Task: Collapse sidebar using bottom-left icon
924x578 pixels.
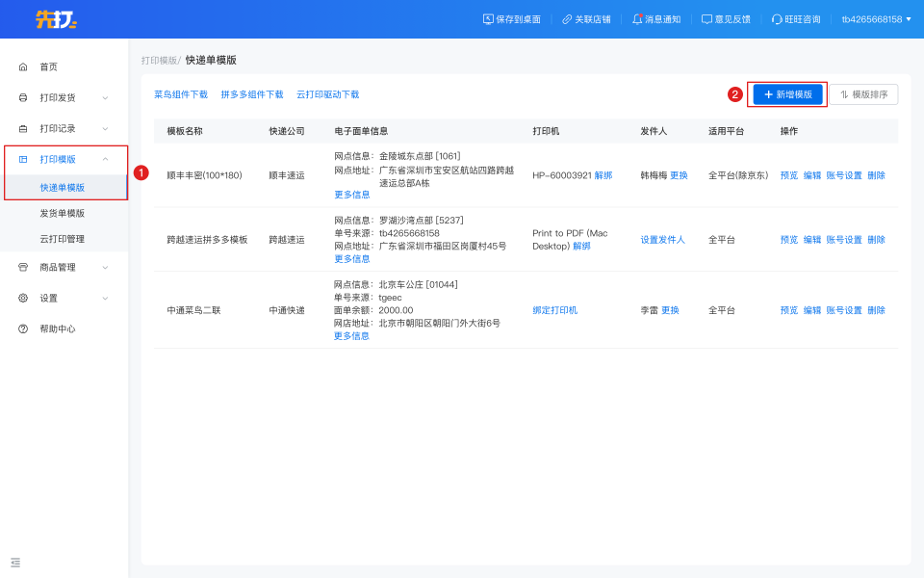Action: point(15,562)
